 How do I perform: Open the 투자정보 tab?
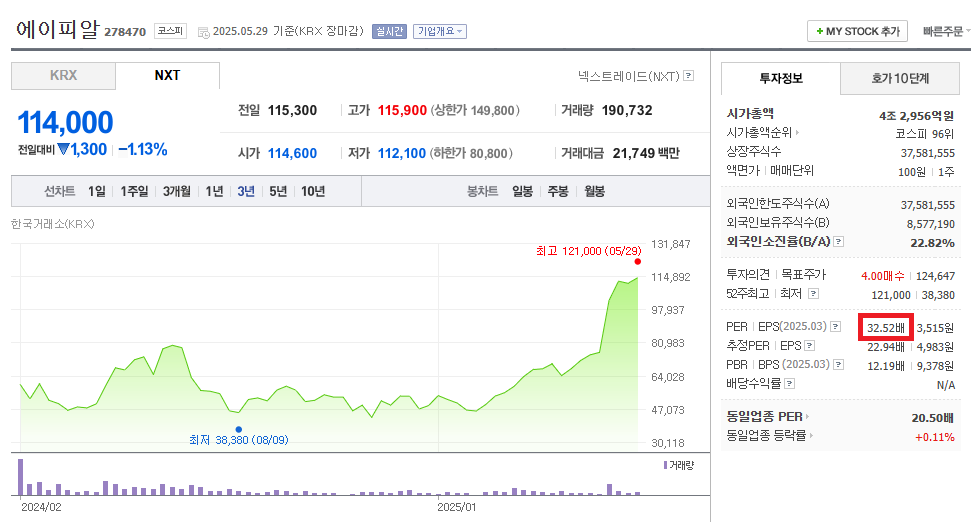781,78
